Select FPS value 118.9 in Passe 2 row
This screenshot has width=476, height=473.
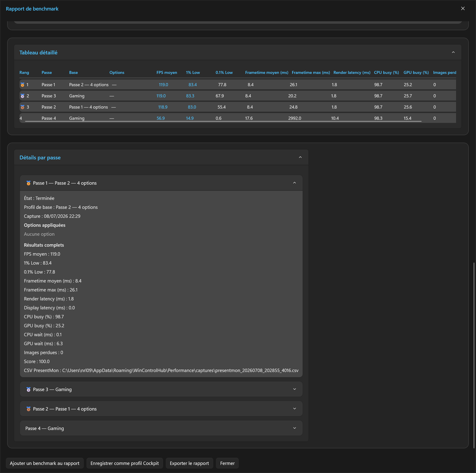tap(163, 107)
